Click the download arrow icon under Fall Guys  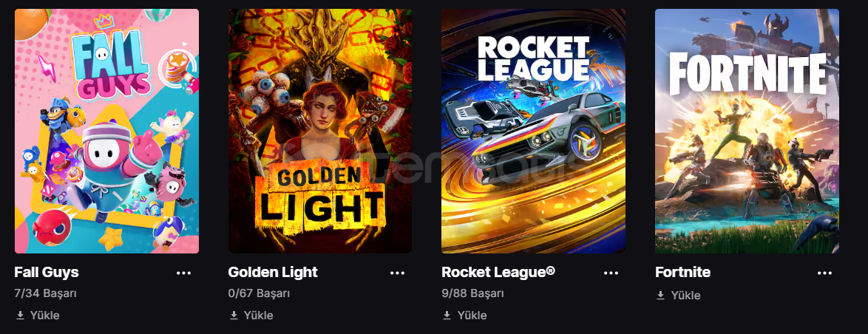tap(21, 316)
